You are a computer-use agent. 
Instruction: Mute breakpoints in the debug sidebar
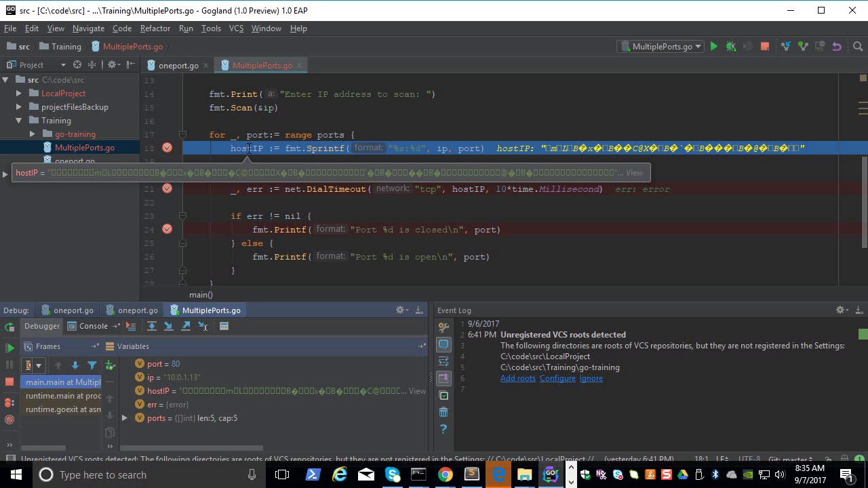[9, 420]
